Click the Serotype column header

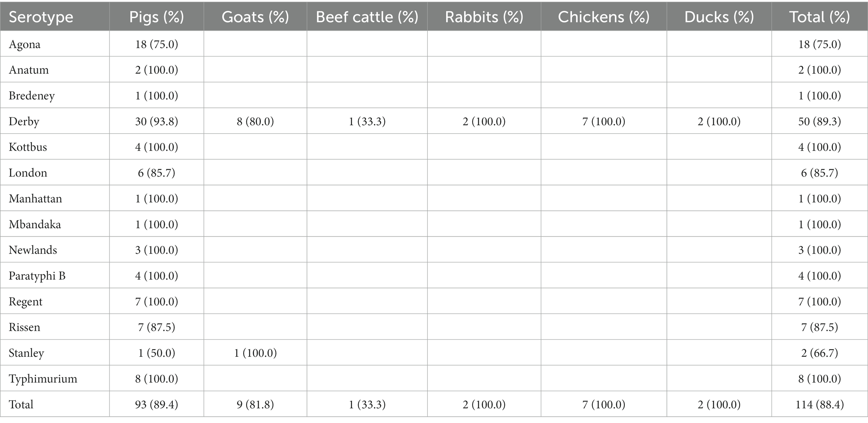(41, 17)
